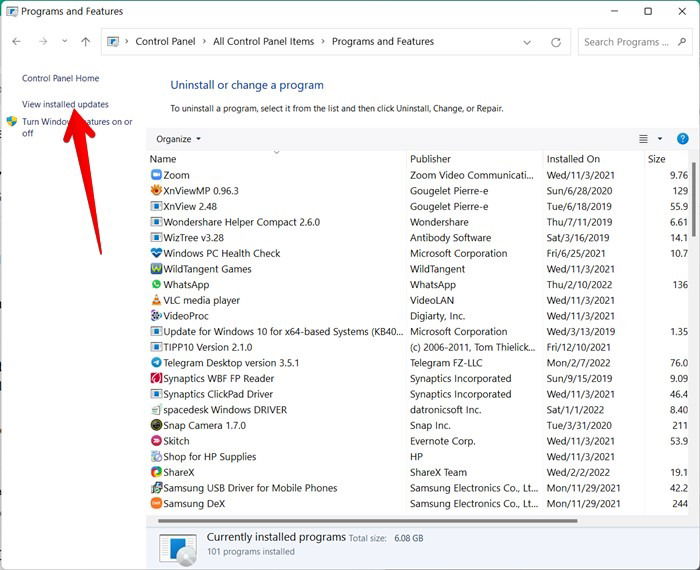Click the ShareX icon
700x570 pixels.
[x=156, y=472]
